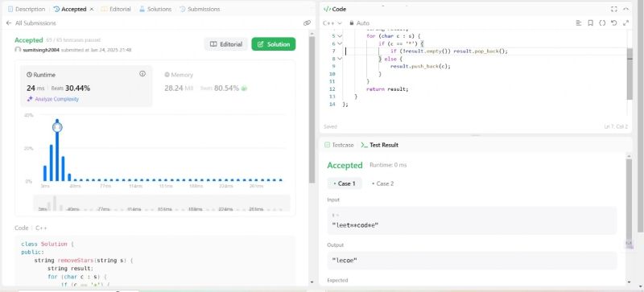644x292 pixels.
Task: Click the green Solution button
Action: tap(274, 44)
